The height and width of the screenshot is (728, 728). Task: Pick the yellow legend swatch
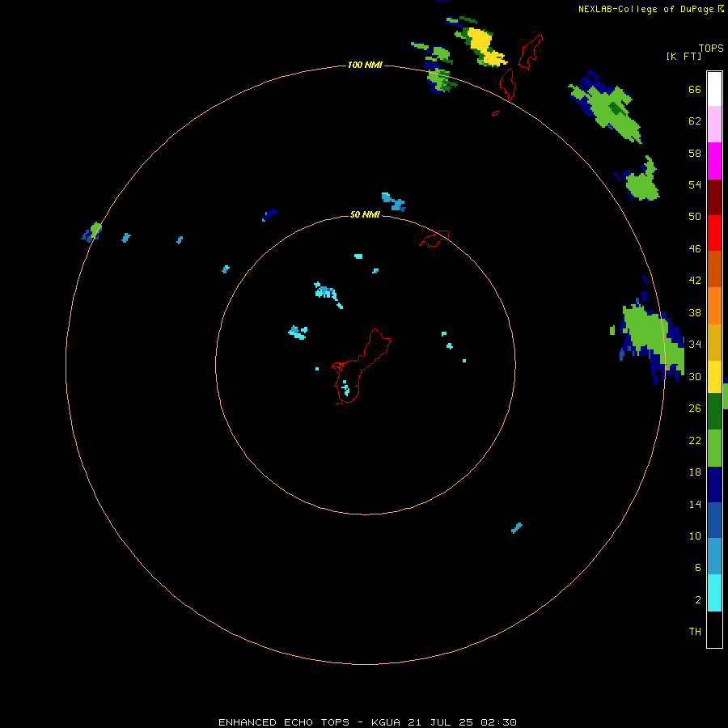click(x=714, y=377)
